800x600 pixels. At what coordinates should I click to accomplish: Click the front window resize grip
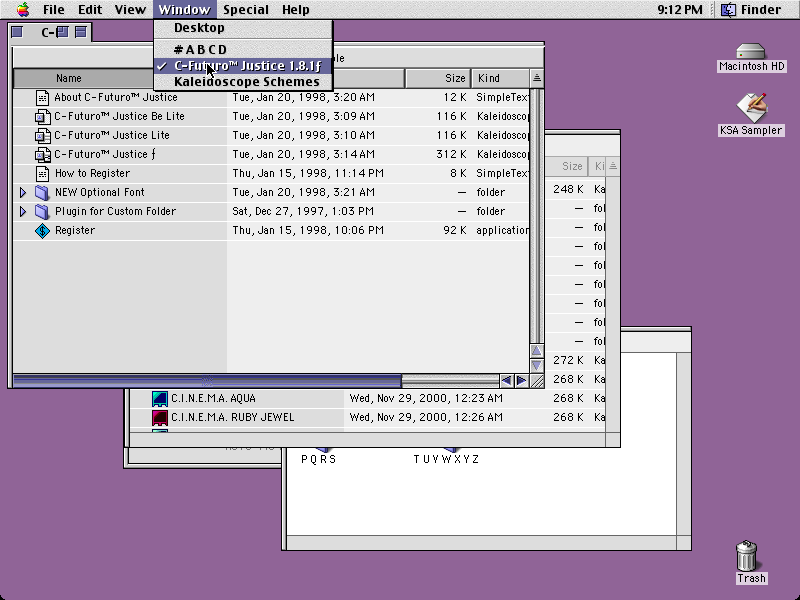click(537, 381)
